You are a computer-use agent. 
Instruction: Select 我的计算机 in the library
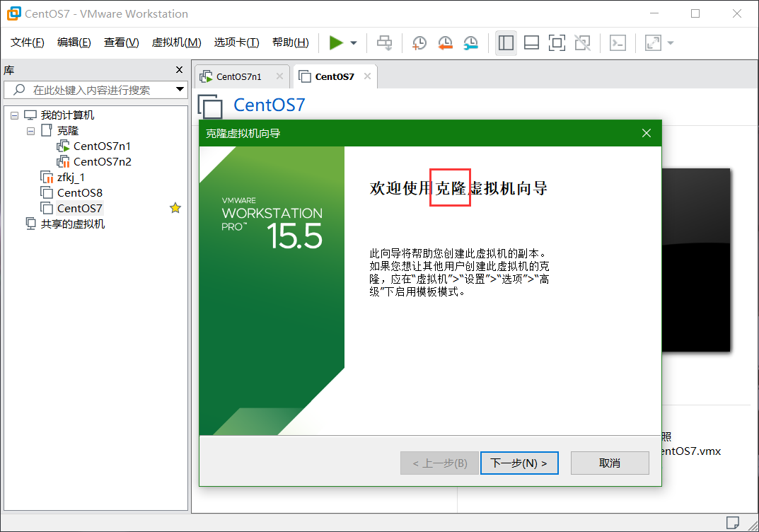click(67, 115)
